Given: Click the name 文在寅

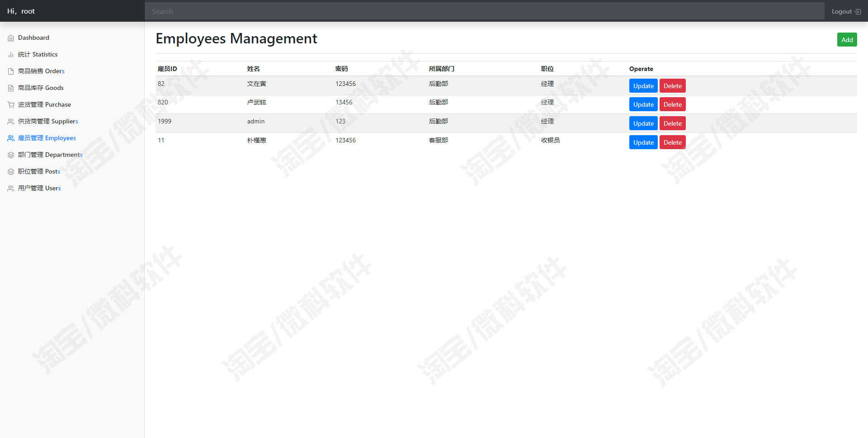Looking at the screenshot, I should coord(256,84).
